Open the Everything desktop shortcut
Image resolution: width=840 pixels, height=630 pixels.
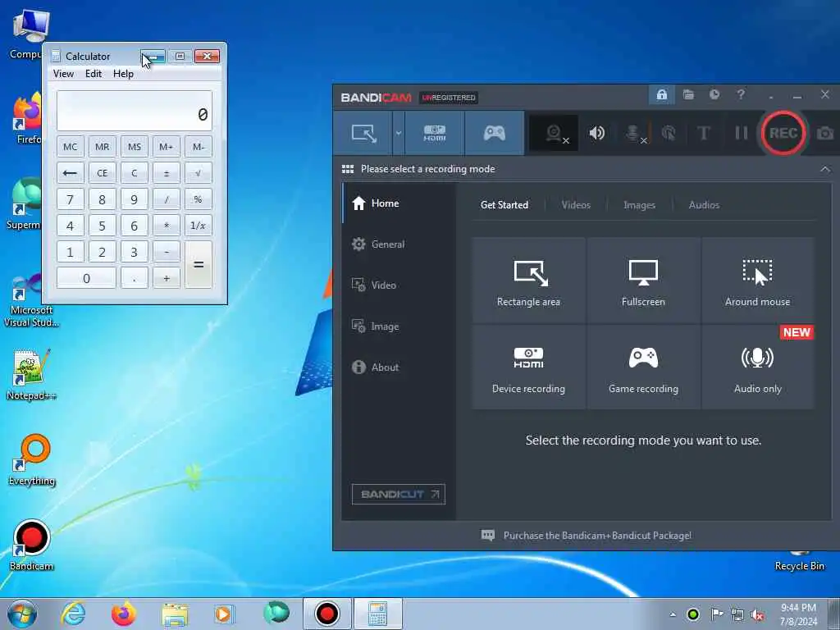coord(32,459)
